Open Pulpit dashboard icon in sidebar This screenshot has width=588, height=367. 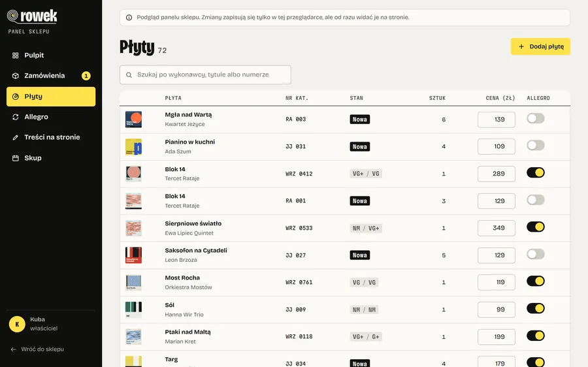pos(16,56)
